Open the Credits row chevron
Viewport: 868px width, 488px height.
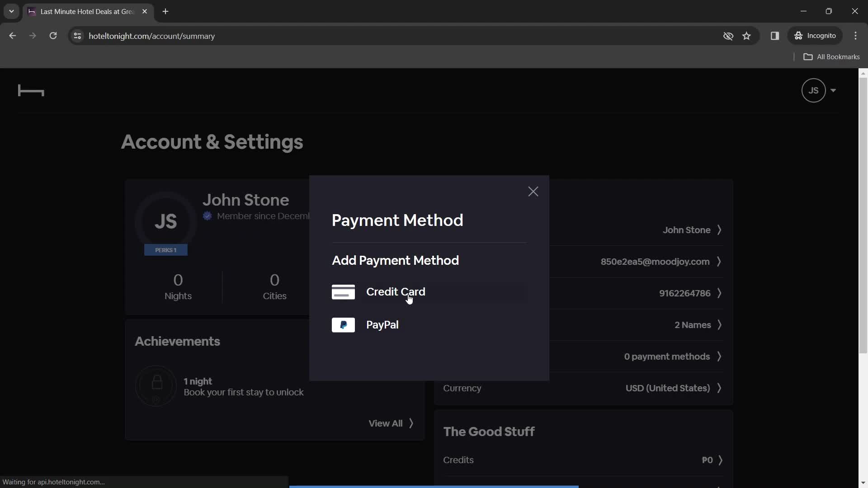pyautogui.click(x=720, y=460)
